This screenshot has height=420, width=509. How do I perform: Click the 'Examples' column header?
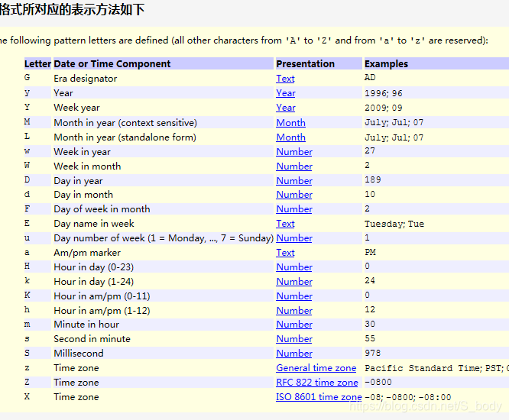pos(386,64)
